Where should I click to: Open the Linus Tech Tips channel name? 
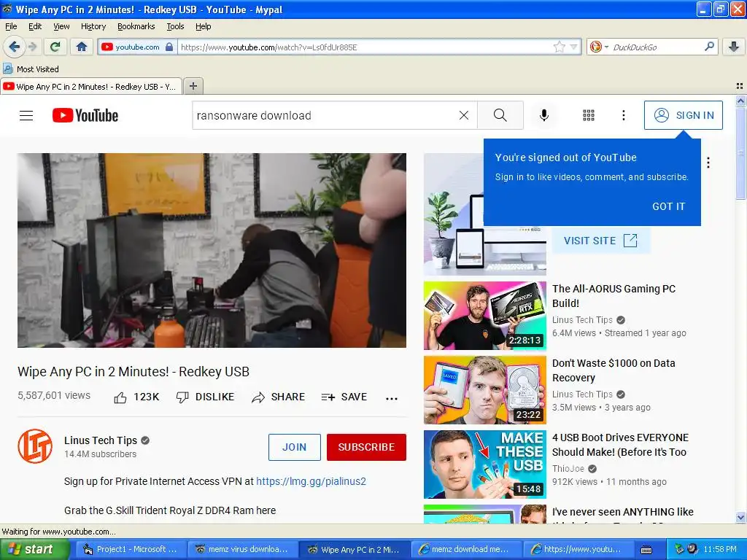[x=101, y=440]
